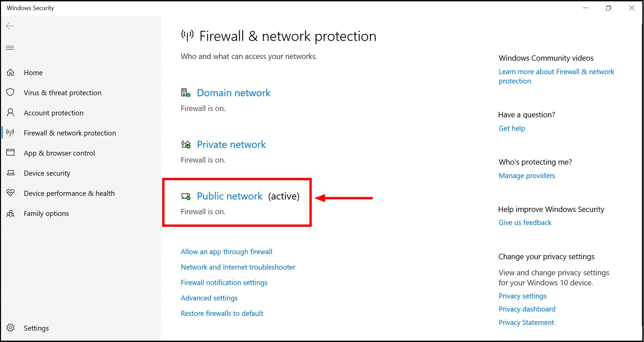Image resolution: width=644 pixels, height=342 pixels.
Task: Click the Home icon in the sidebar
Action: [x=10, y=72]
